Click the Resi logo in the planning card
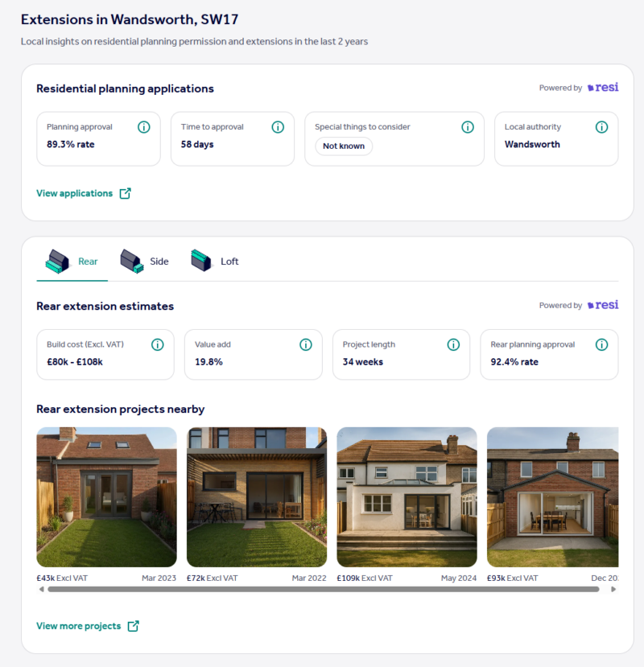The height and width of the screenshot is (667, 644). pos(603,88)
